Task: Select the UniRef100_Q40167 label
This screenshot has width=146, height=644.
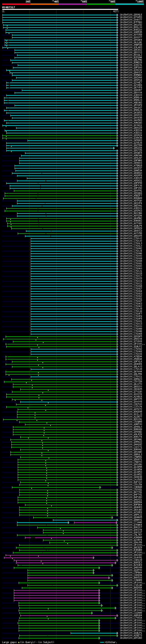Action: coord(131,108)
